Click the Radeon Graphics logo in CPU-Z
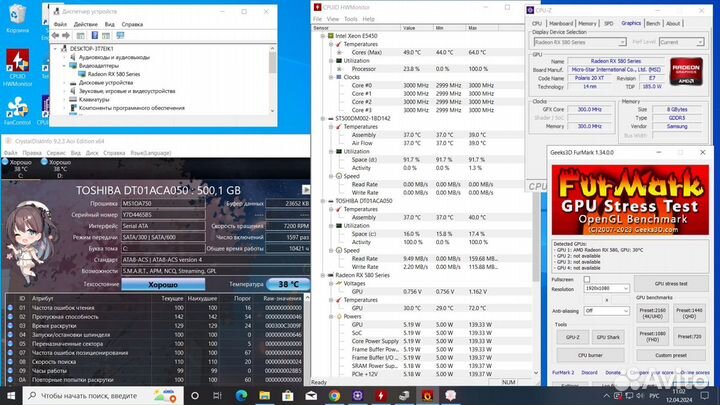This screenshot has height=405, width=720. point(686,71)
